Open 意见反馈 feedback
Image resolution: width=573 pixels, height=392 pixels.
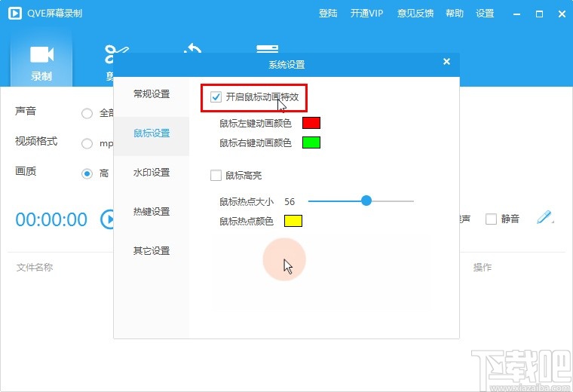pyautogui.click(x=415, y=14)
